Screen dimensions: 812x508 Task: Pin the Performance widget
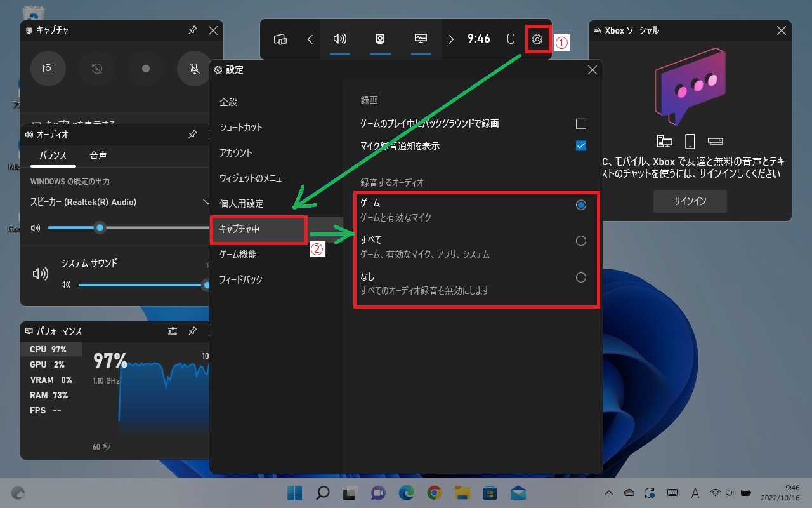click(x=193, y=331)
